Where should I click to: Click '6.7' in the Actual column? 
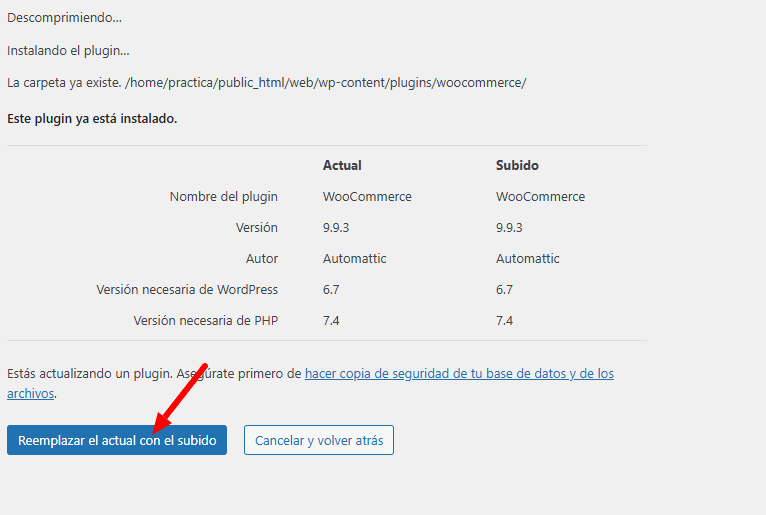tap(331, 290)
